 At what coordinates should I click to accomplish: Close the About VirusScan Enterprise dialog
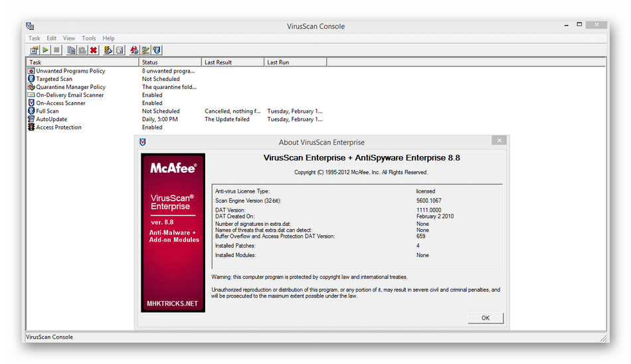pyautogui.click(x=499, y=141)
